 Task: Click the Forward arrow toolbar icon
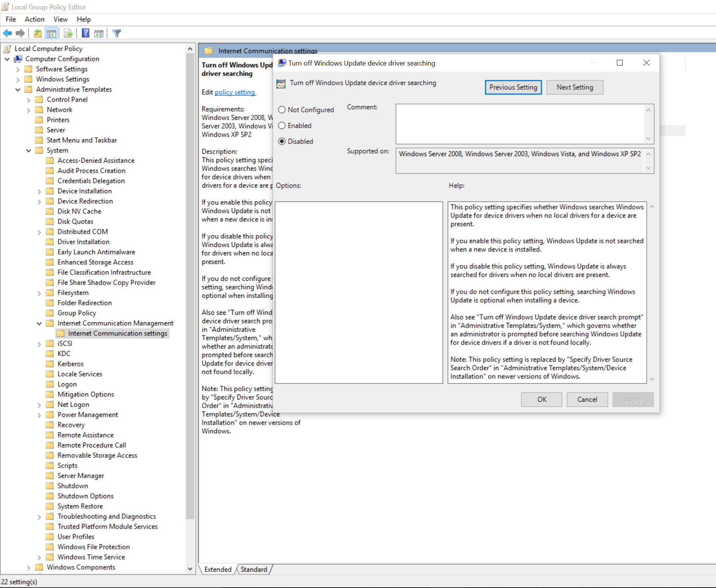point(20,34)
